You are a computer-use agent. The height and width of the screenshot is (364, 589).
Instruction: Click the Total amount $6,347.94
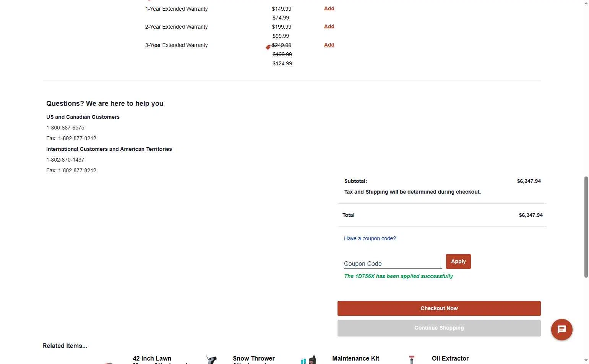[x=531, y=215]
